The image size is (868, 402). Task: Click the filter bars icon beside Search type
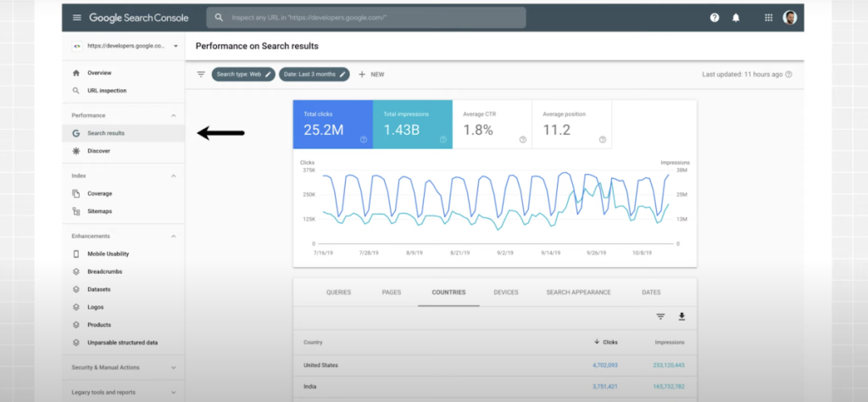201,74
